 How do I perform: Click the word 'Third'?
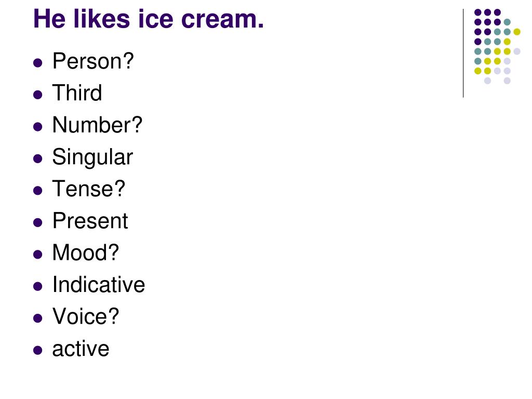coord(77,92)
